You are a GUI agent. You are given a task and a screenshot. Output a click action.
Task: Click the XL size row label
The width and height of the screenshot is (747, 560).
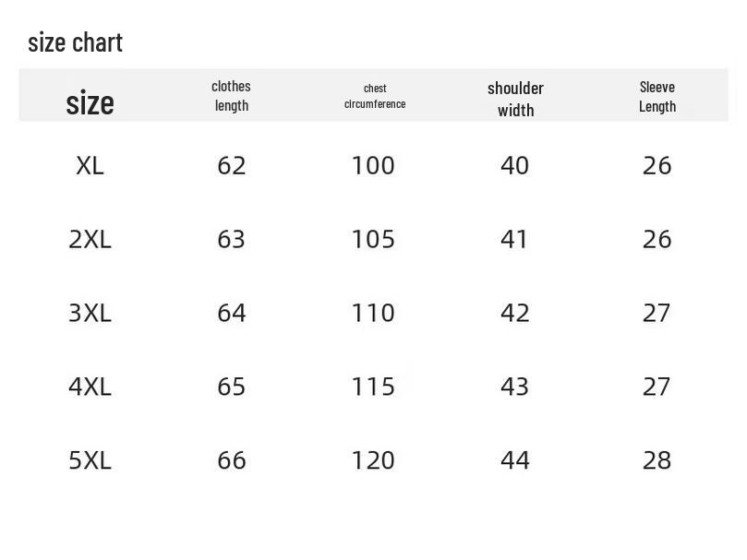coord(90,166)
